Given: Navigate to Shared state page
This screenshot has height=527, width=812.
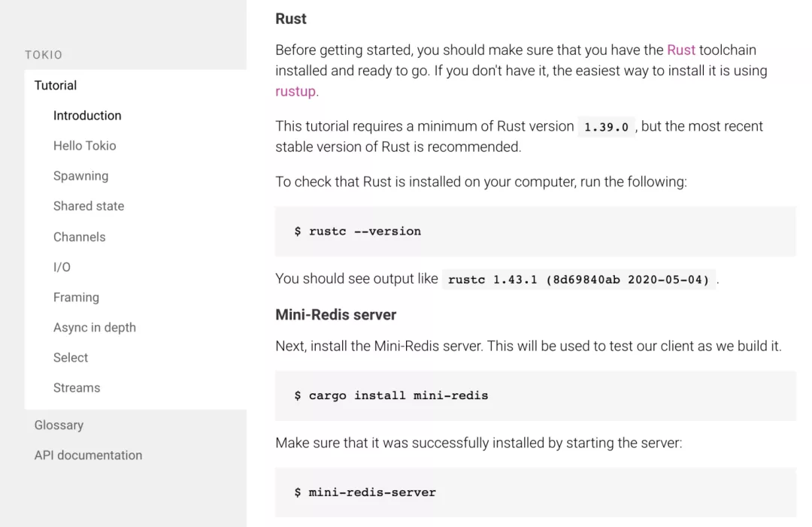Looking at the screenshot, I should coord(89,206).
